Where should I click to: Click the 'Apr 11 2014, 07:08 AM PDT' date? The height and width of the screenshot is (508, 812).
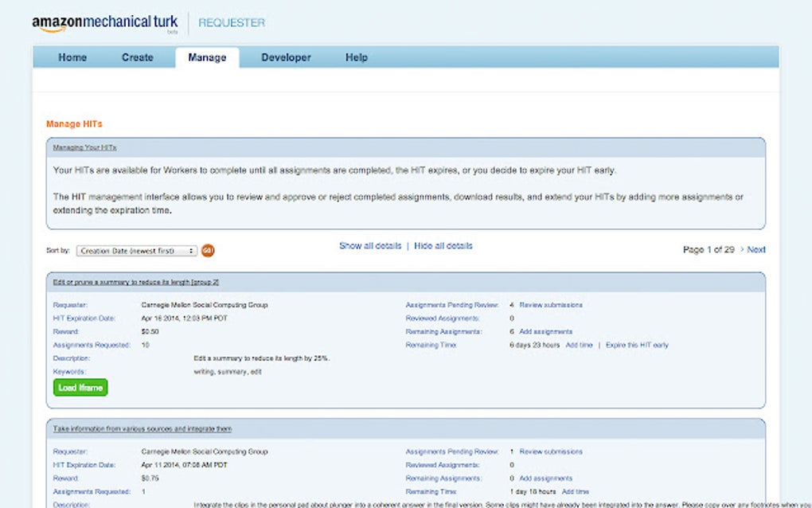(x=185, y=465)
